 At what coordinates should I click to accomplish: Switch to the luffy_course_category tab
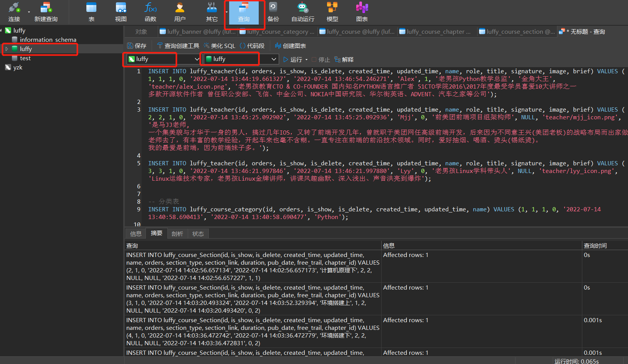click(x=277, y=31)
